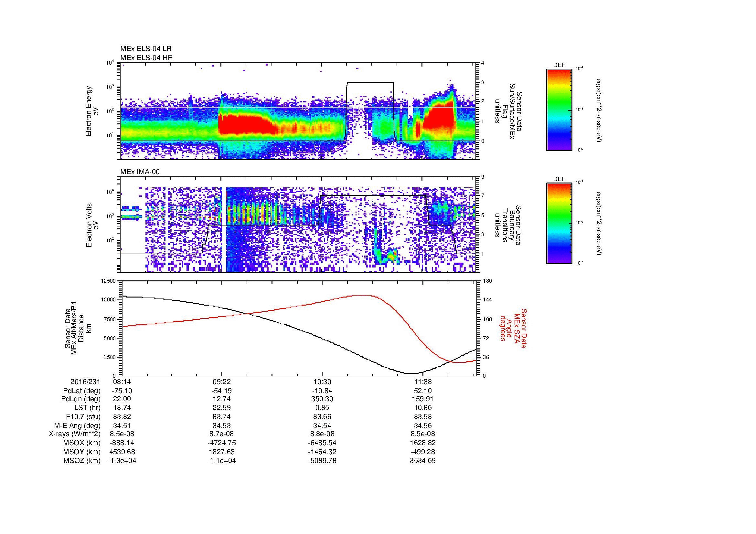The image size is (756, 534).
Task: Click the time tick label '11:38'
Action: point(423,382)
